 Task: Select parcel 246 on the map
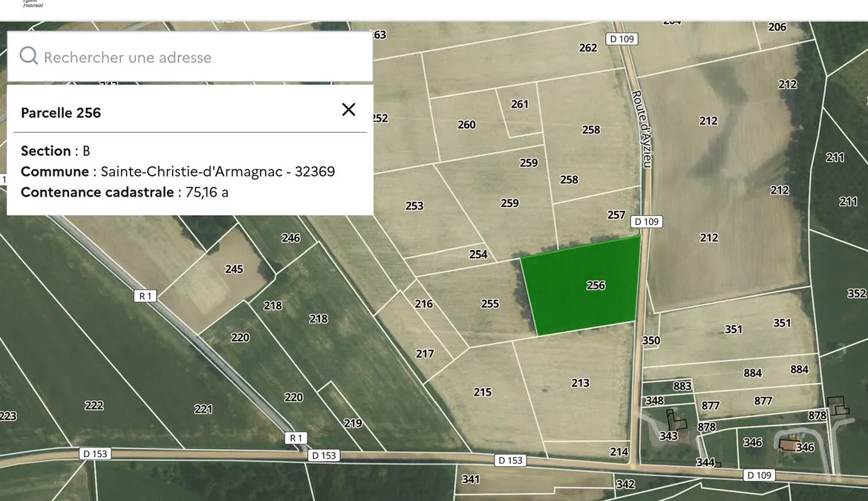tap(290, 238)
